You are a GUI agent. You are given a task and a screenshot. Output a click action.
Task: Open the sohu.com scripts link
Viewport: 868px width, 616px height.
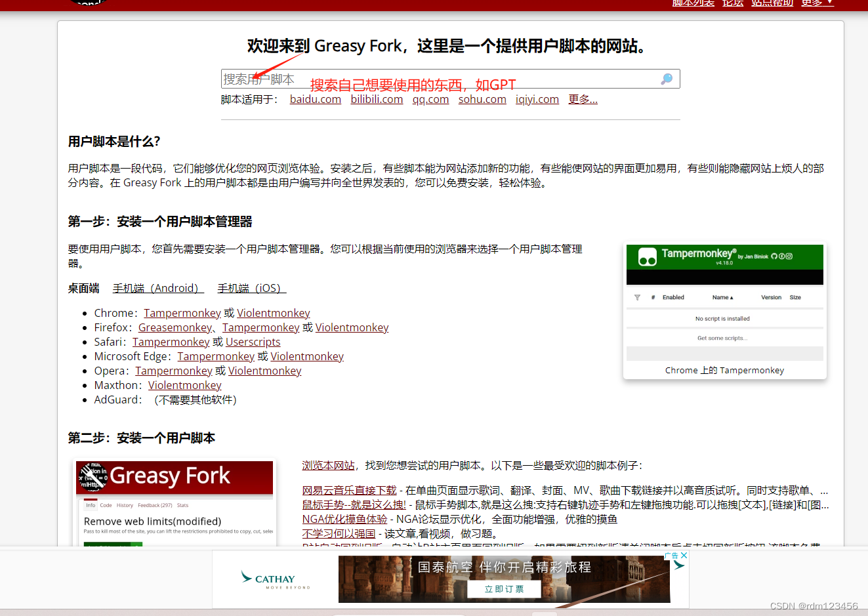click(482, 99)
